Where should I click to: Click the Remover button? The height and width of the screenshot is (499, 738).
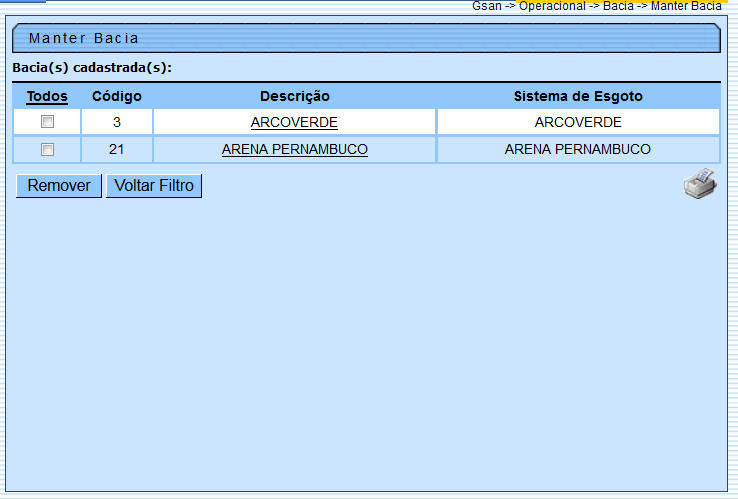click(59, 185)
